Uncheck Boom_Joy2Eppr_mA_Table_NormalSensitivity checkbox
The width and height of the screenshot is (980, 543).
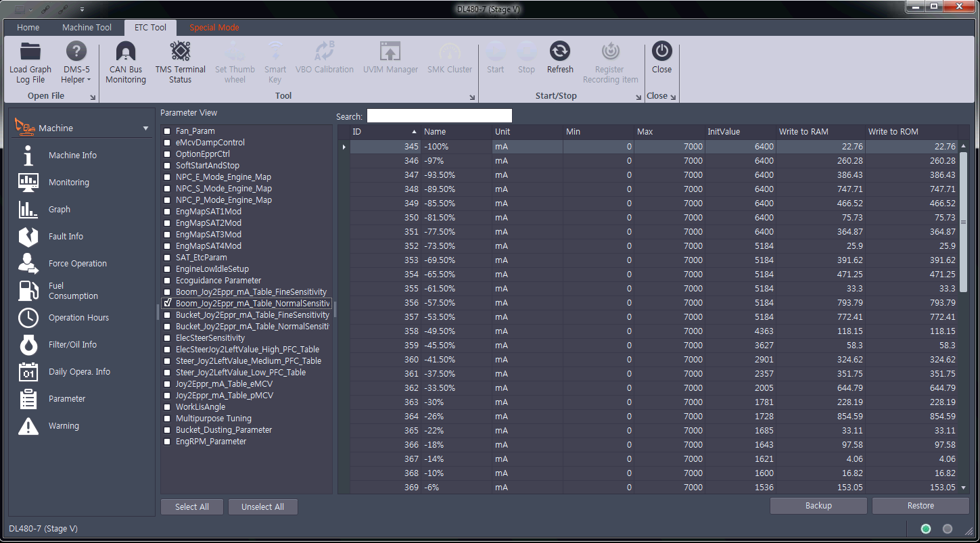tap(167, 304)
